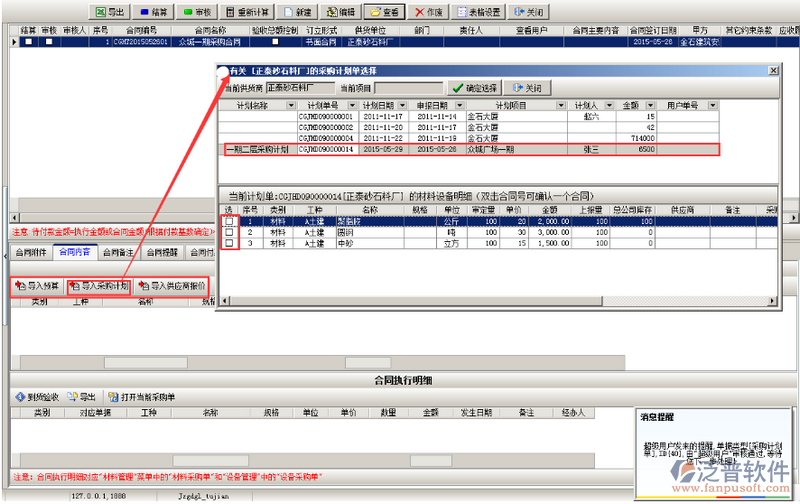The width and height of the screenshot is (800, 504).
Task: Switch to the 合同备注 tab
Action: tap(118, 252)
